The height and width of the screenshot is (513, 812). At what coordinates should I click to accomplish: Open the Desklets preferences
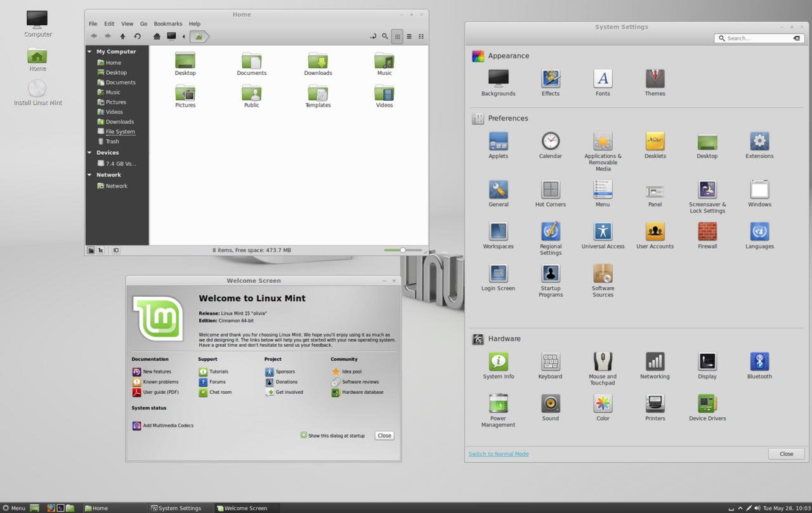pos(655,145)
